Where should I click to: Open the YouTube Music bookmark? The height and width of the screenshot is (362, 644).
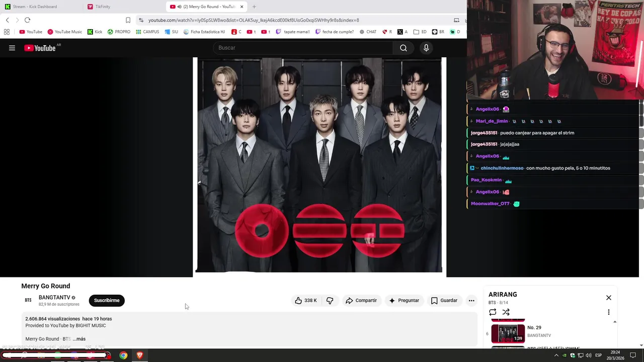64,32
